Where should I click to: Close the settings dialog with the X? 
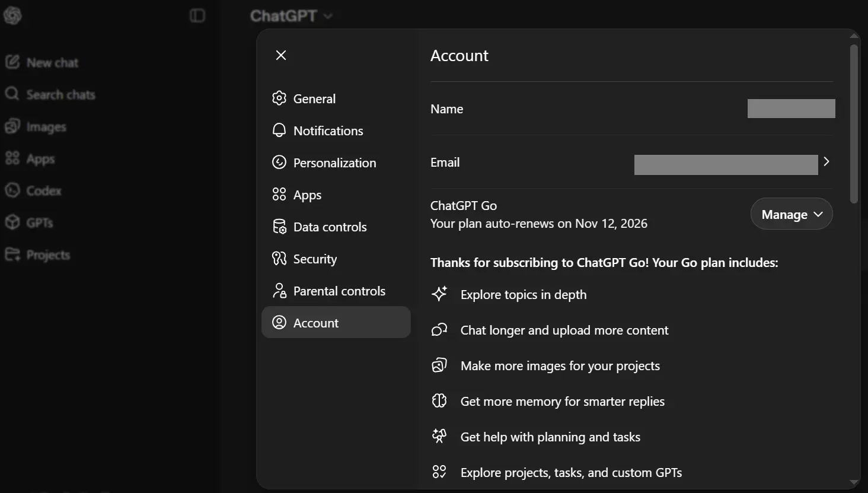coord(281,55)
